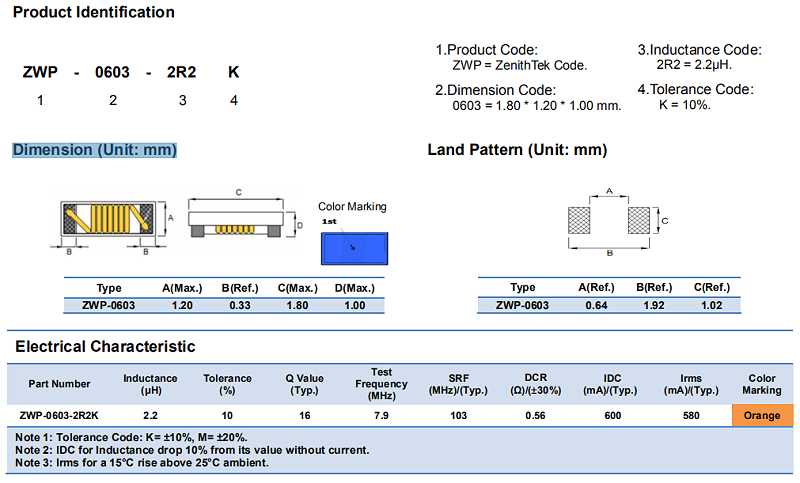Click value "1.20" in dimension table
Screen dimensions: 800x483
pos(182,306)
